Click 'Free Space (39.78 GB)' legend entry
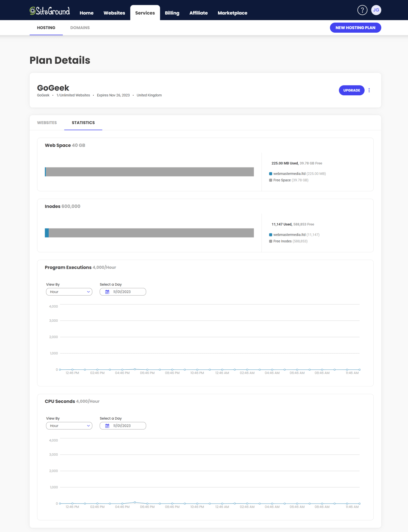 click(289, 180)
